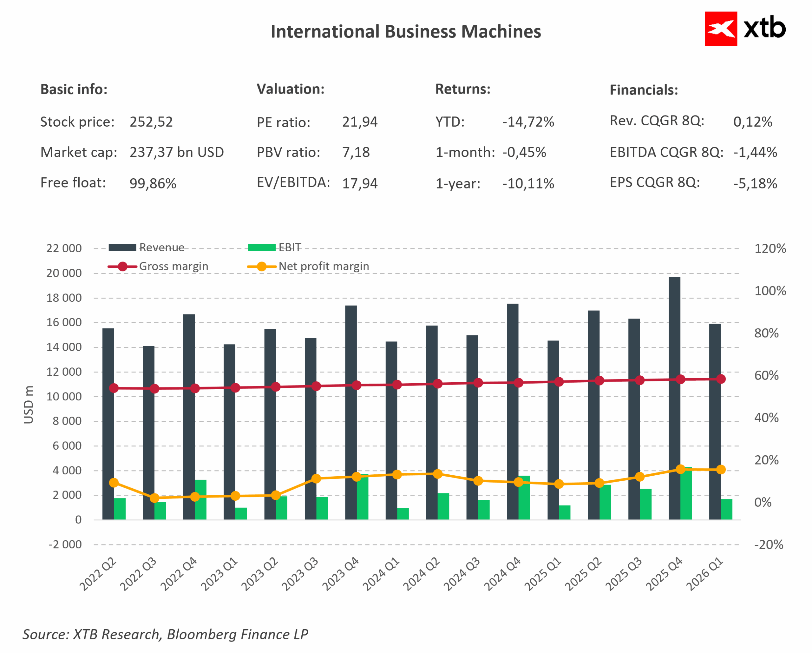The width and height of the screenshot is (812, 653).
Task: Click the EBITDA CQGR 8Q value -1,44%
Action: click(755, 152)
